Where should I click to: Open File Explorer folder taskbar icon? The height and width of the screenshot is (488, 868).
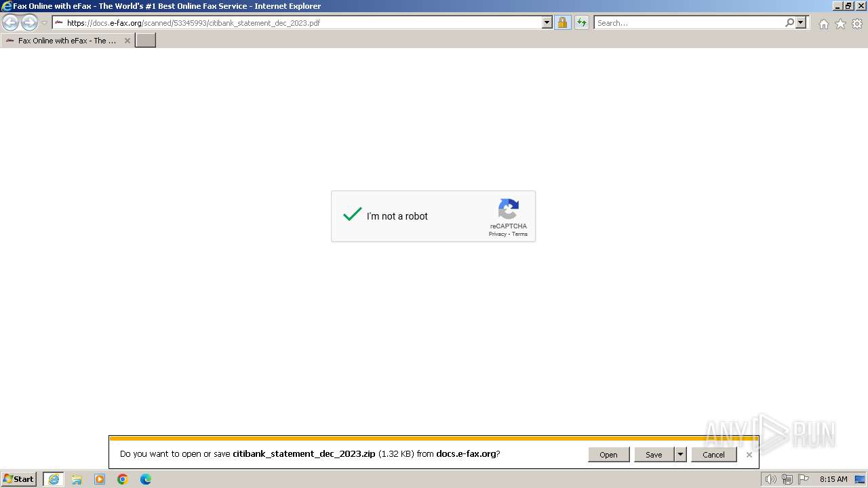(x=77, y=479)
